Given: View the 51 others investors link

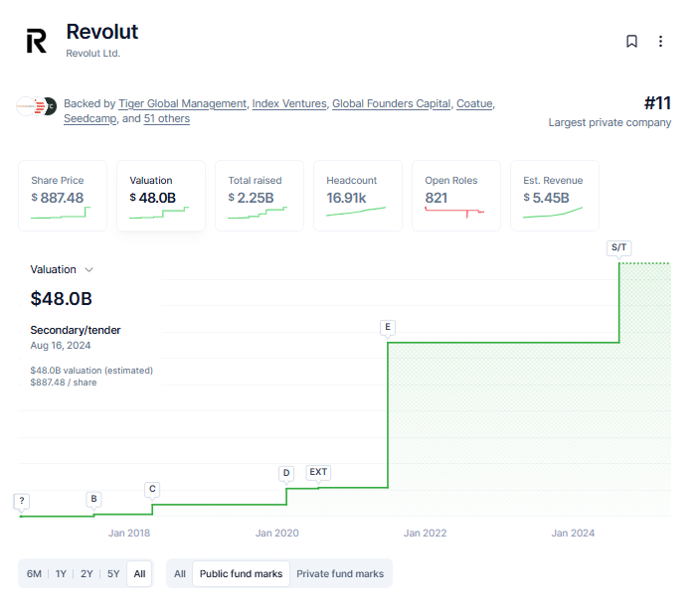Looking at the screenshot, I should coord(166,118).
